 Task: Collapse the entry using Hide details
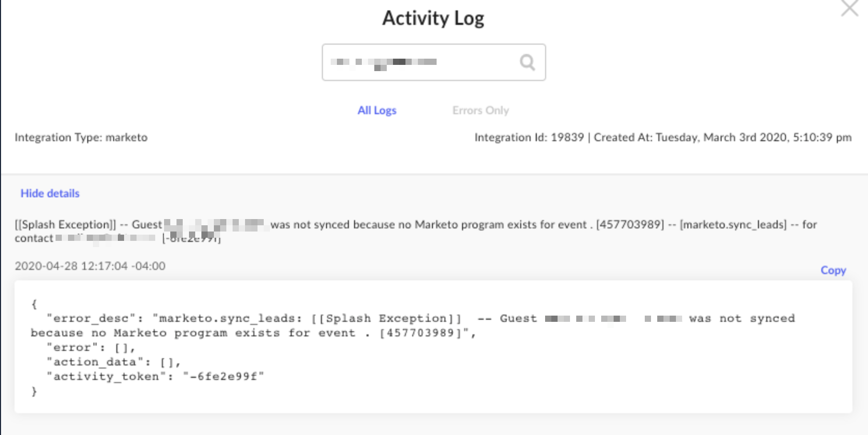tap(50, 193)
